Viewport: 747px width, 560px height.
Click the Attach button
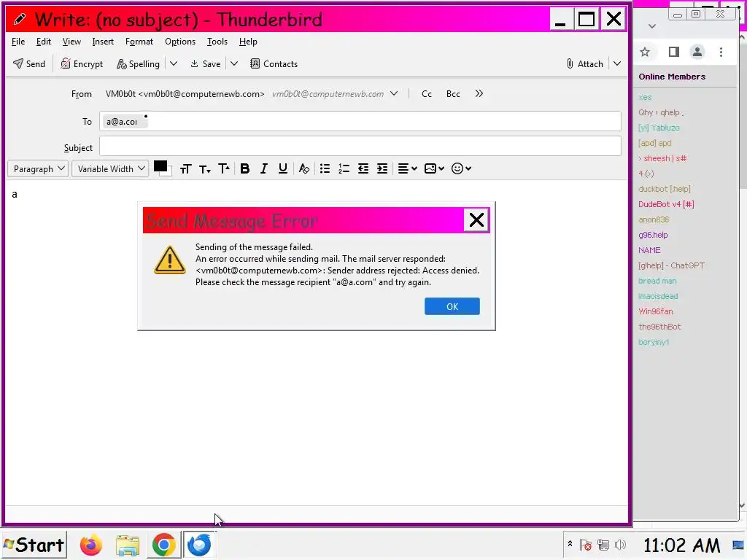[584, 64]
